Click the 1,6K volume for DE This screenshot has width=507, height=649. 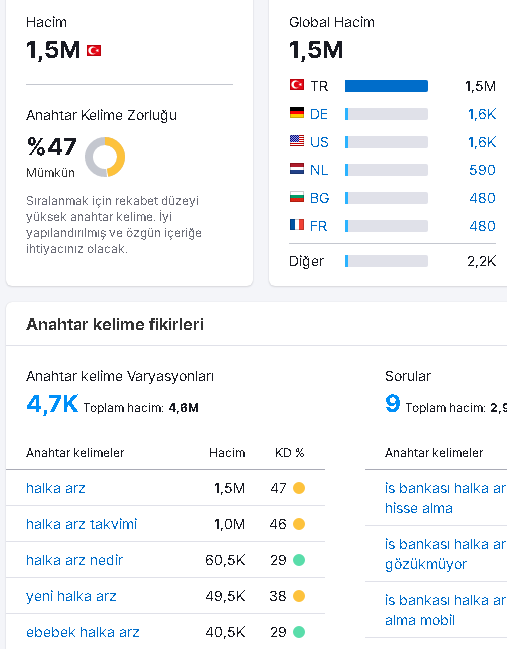click(x=482, y=114)
